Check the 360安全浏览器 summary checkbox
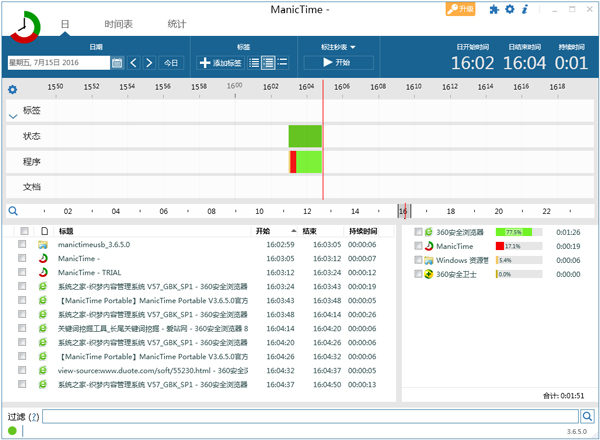600x440 pixels. click(x=418, y=232)
